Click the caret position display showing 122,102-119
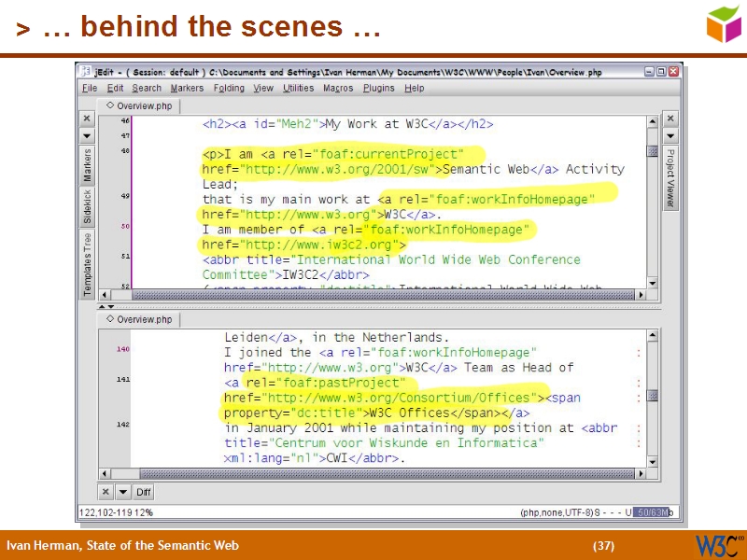This screenshot has width=747, height=560. [103, 511]
